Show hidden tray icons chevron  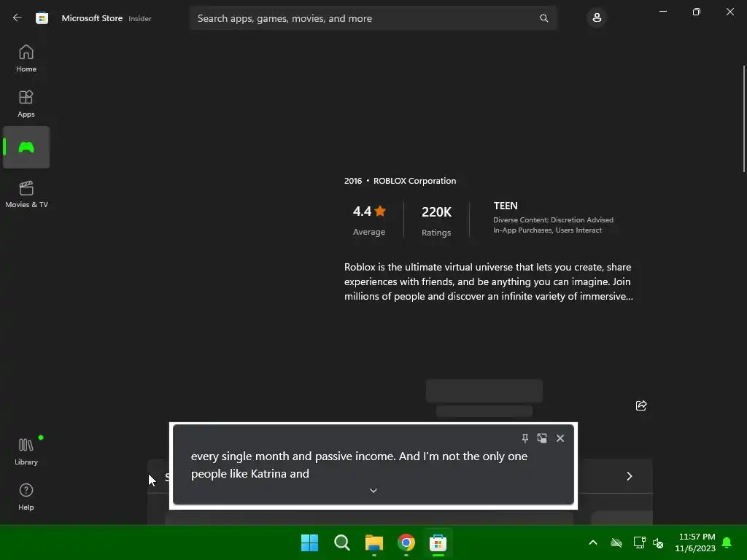[592, 542]
